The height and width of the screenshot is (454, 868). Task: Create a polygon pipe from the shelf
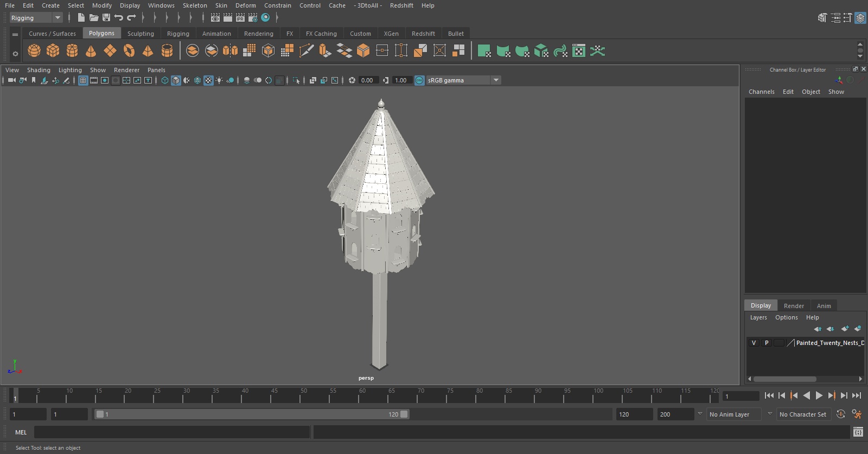(167, 51)
